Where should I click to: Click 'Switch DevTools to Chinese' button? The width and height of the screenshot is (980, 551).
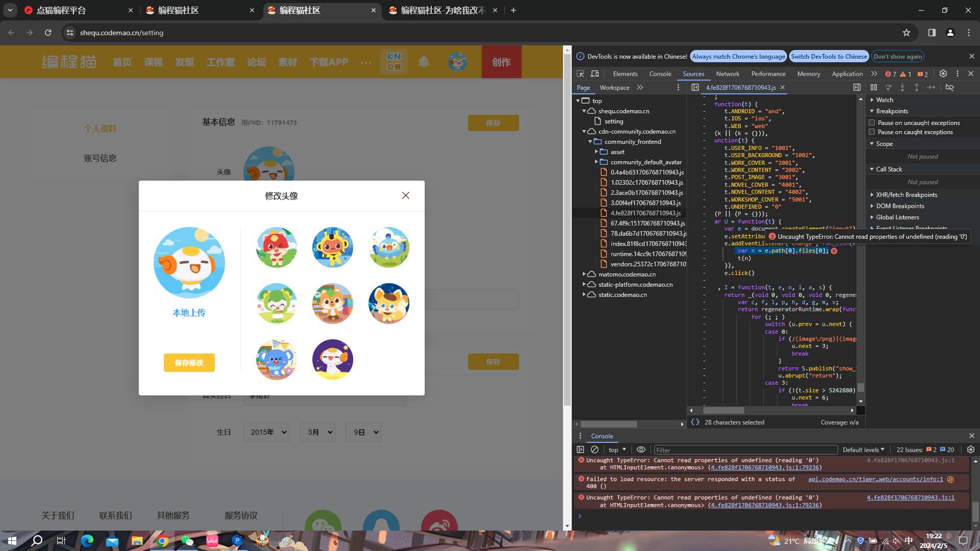(829, 57)
